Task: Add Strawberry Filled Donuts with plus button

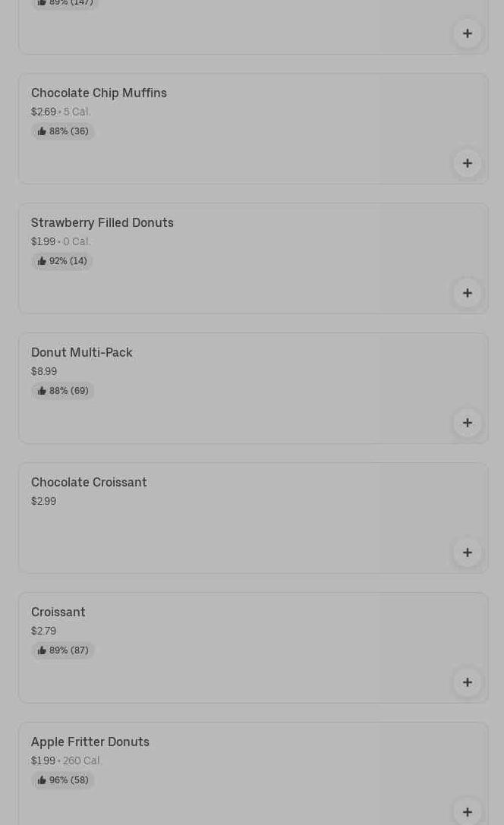Action: (467, 293)
